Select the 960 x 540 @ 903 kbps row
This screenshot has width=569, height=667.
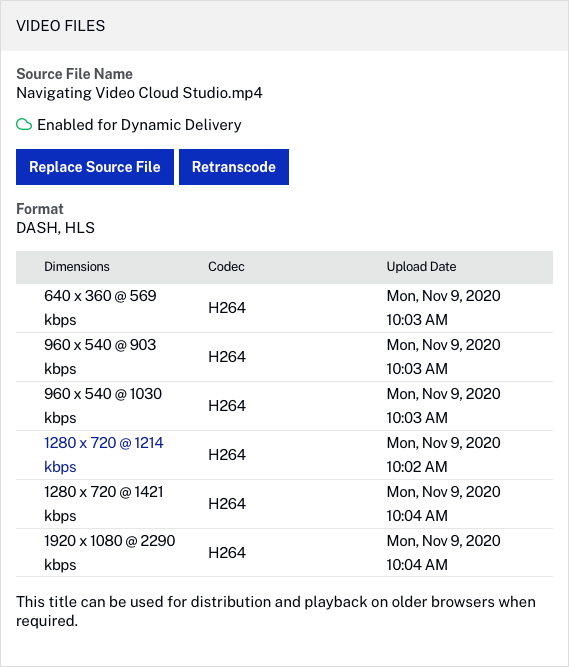click(284, 357)
